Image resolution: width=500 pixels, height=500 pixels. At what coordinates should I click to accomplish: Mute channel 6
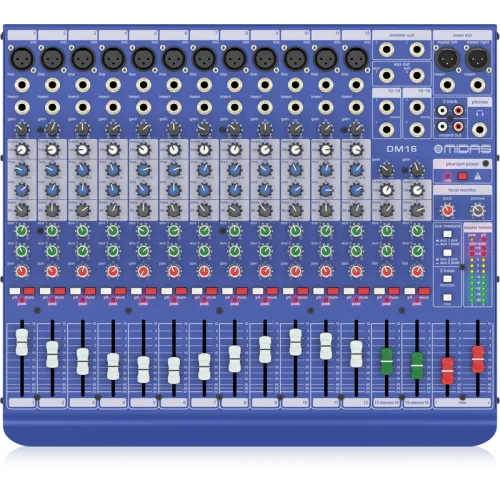click(x=181, y=291)
